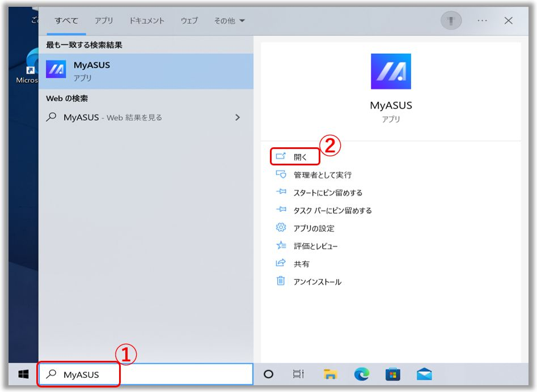Click the 最も一致する検索結果 heading
The width and height of the screenshot is (537, 392).
tap(84, 45)
